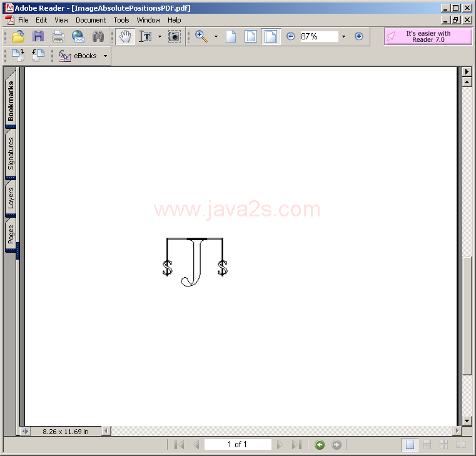Expand the eBooks dropdown arrow
This screenshot has height=456, width=476.
pos(105,56)
